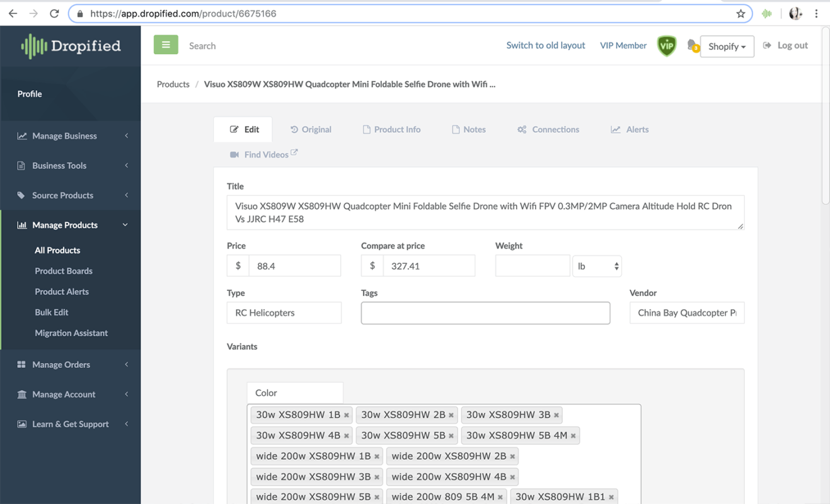Click the browser back arrow
Screen dimensions: 830x504
13,13
